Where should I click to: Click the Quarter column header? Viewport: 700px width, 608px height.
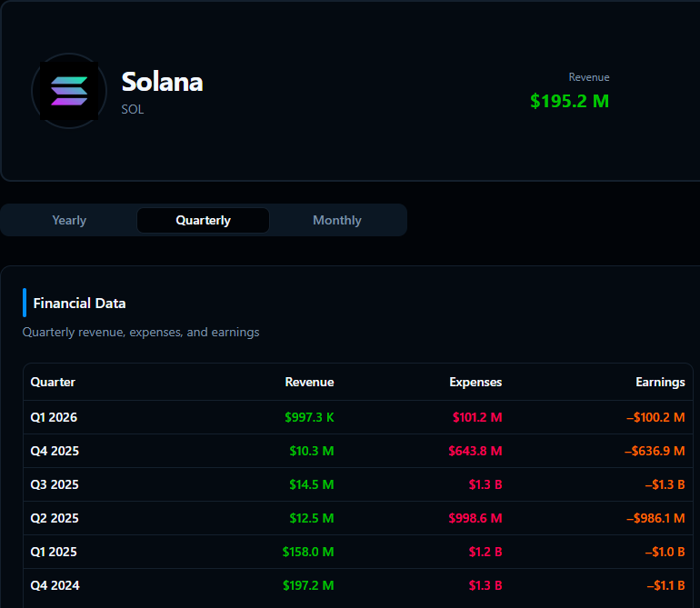53,382
